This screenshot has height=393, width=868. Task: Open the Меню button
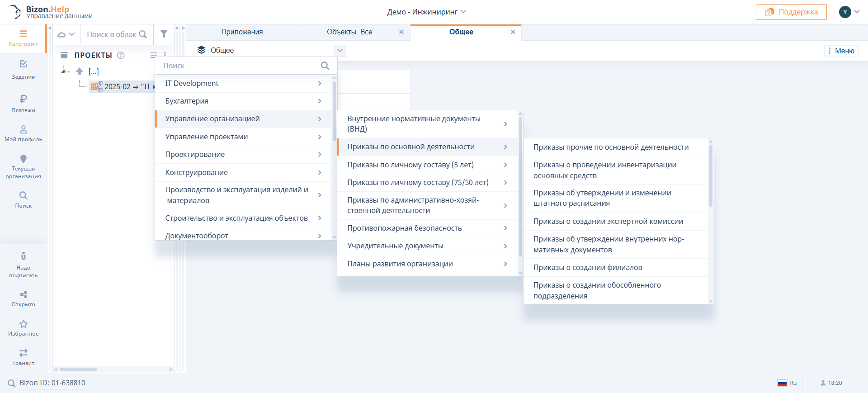click(x=840, y=51)
